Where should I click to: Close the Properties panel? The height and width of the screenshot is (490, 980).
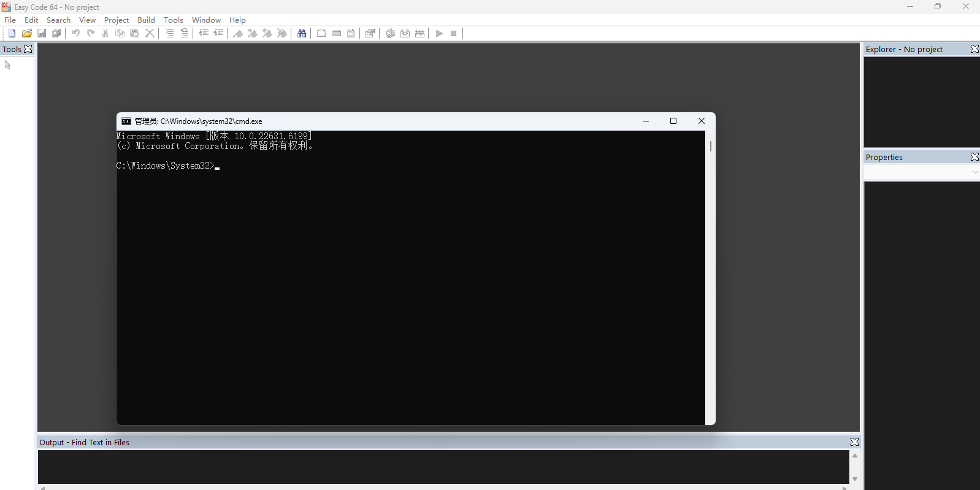pyautogui.click(x=974, y=157)
